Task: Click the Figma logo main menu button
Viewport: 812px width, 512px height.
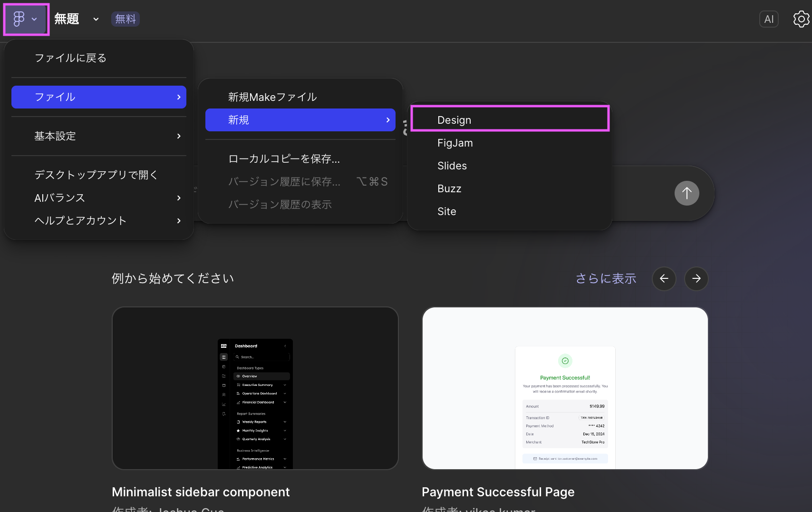Action: pos(26,19)
